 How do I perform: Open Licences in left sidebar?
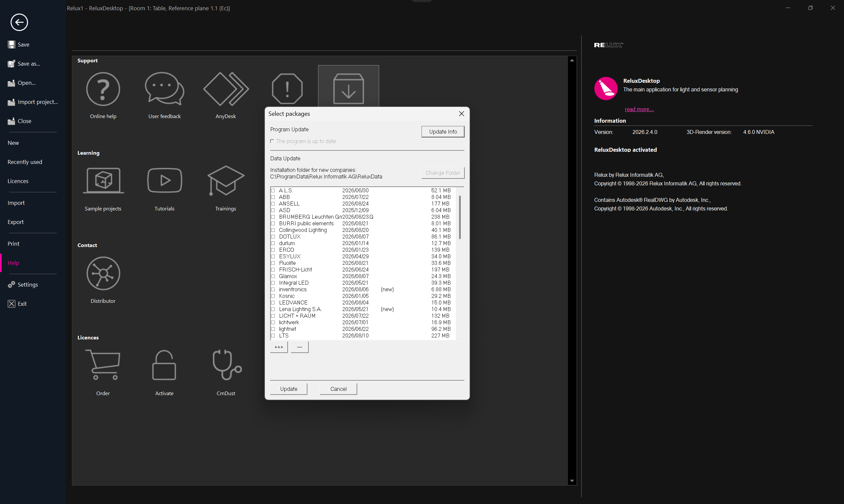[18, 181]
